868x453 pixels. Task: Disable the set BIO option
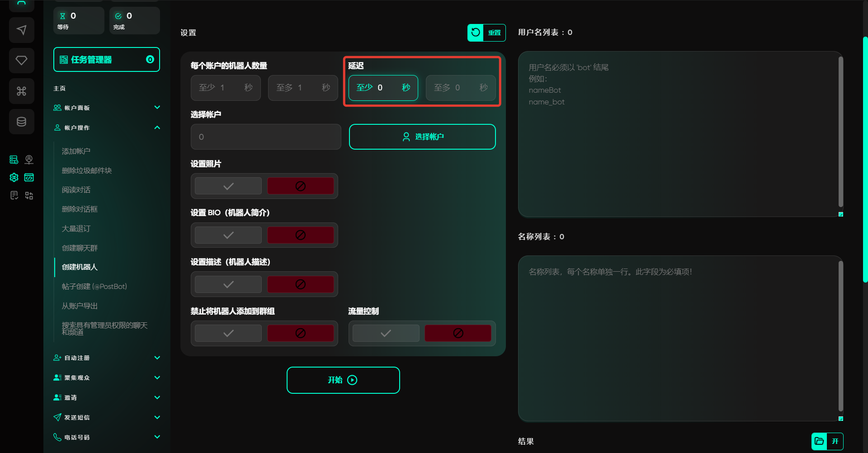300,235
